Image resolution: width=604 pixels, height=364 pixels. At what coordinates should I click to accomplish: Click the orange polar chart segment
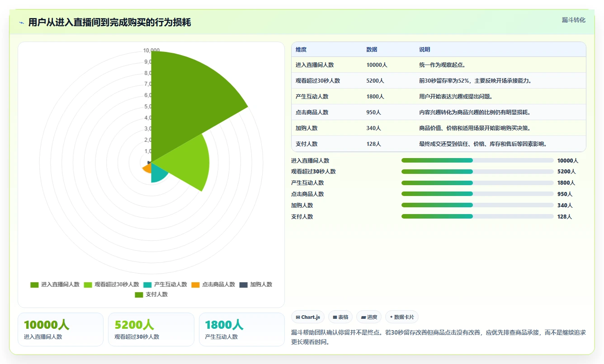[146, 168]
